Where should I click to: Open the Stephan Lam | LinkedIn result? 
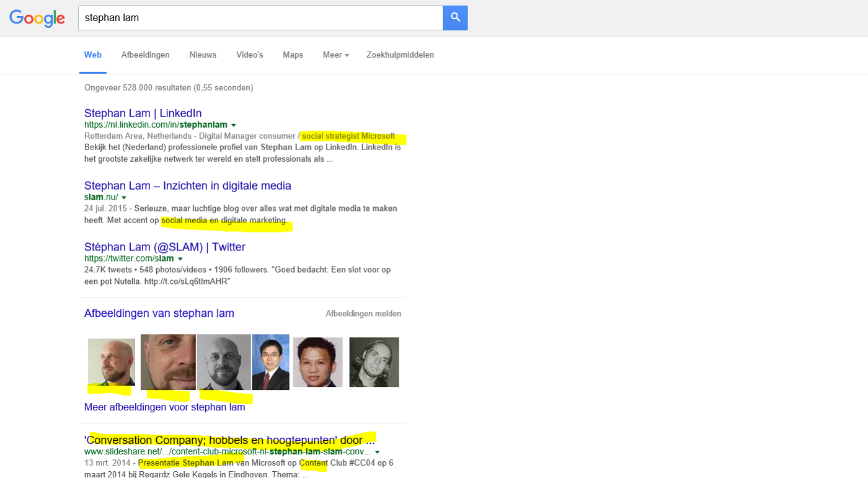[x=143, y=113]
